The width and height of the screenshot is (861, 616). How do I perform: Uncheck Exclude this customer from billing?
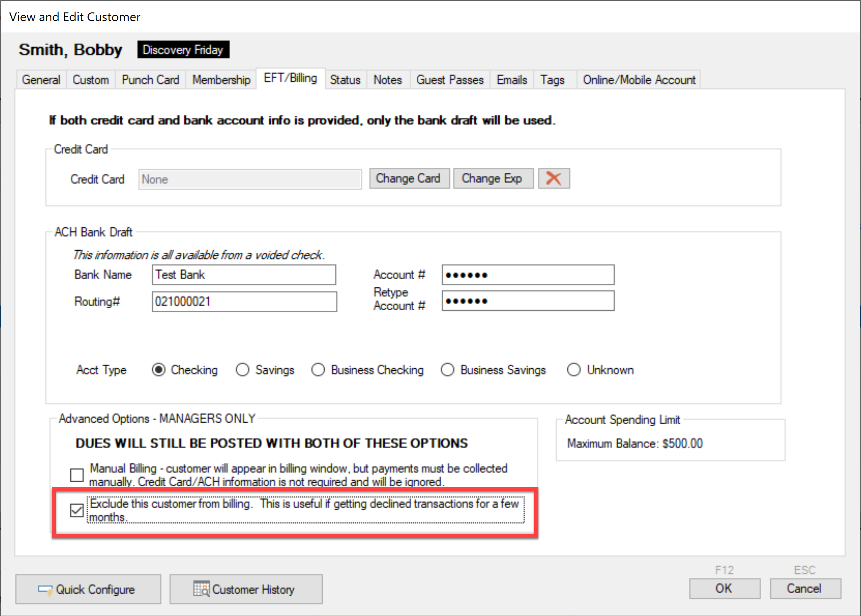[77, 510]
